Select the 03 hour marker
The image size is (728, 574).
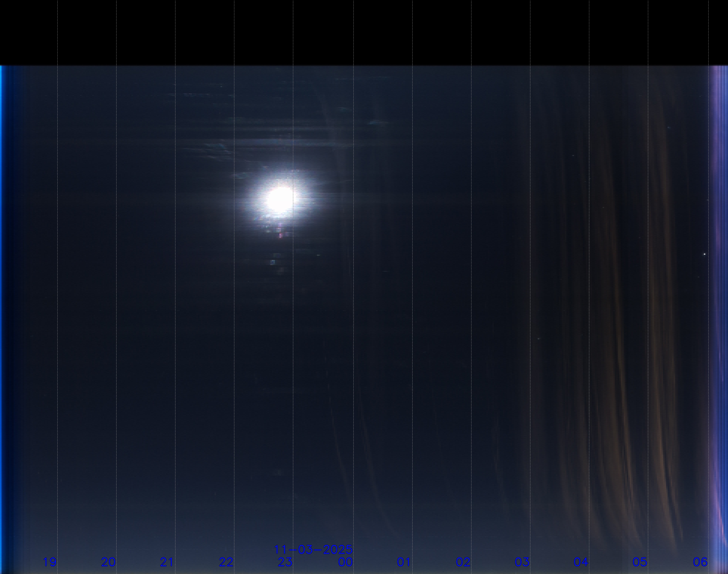(522, 562)
